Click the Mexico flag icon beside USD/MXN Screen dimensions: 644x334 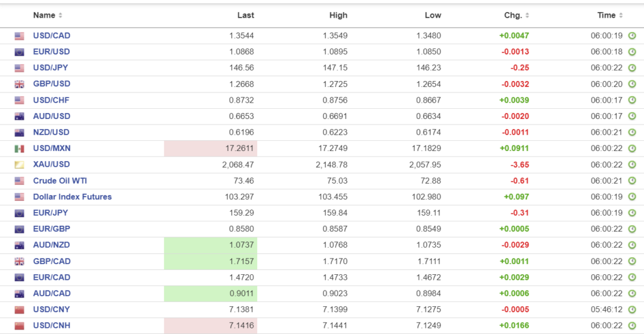click(x=19, y=148)
